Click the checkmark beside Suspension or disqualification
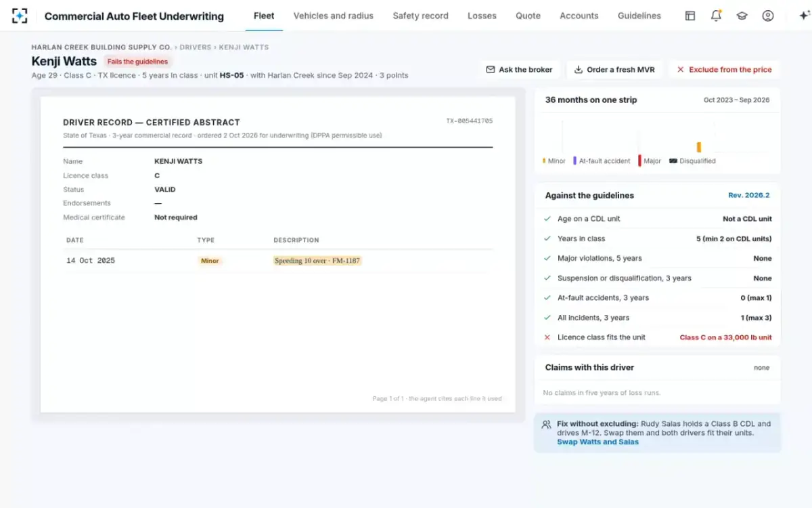The width and height of the screenshot is (812, 508). 547,278
